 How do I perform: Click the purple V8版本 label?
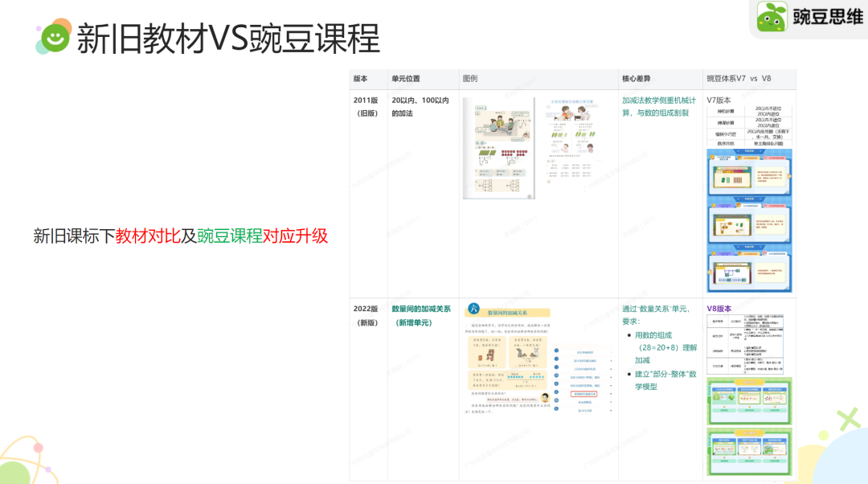[719, 309]
